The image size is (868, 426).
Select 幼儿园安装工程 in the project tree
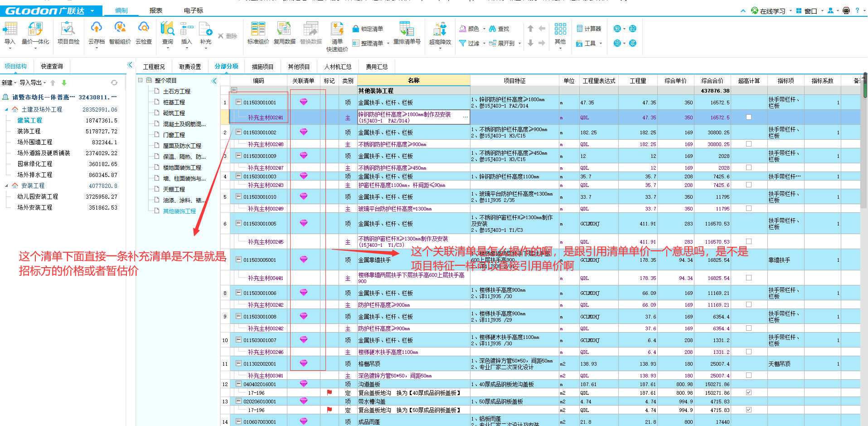click(x=38, y=196)
